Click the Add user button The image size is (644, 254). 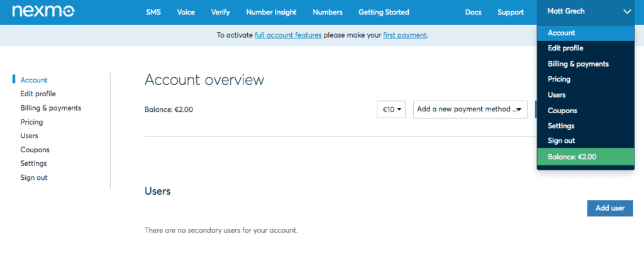click(610, 208)
